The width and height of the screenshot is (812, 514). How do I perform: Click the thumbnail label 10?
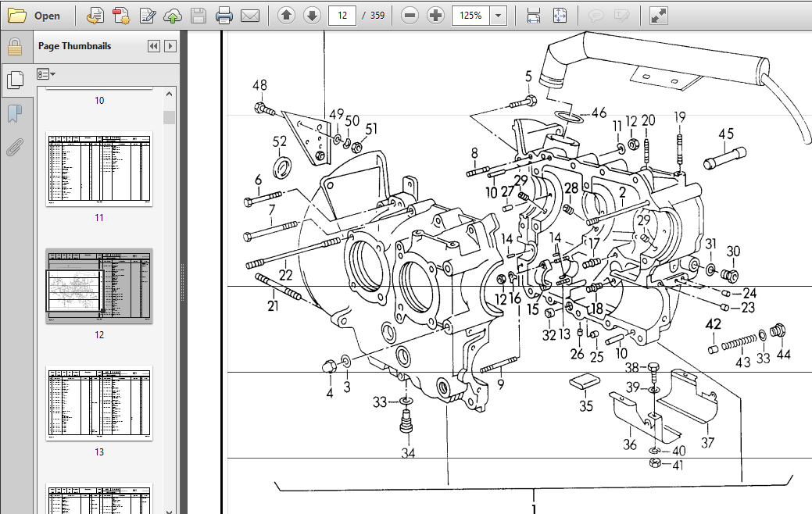point(99,101)
